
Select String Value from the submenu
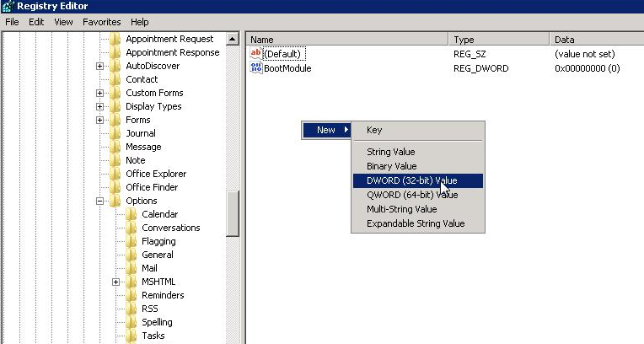(418, 152)
